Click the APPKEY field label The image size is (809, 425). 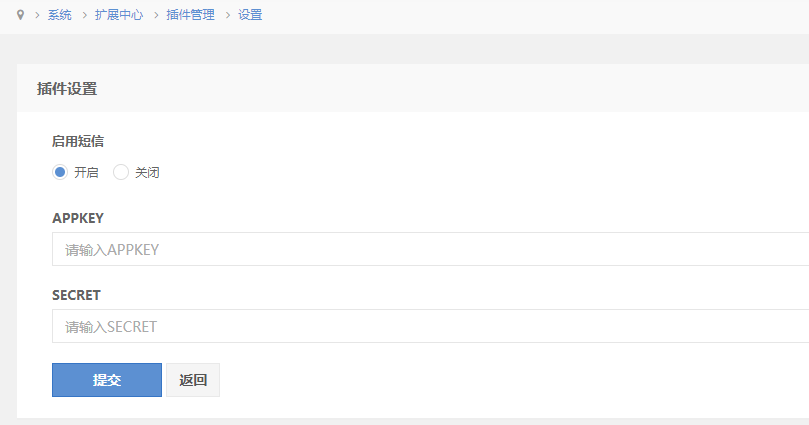78,218
